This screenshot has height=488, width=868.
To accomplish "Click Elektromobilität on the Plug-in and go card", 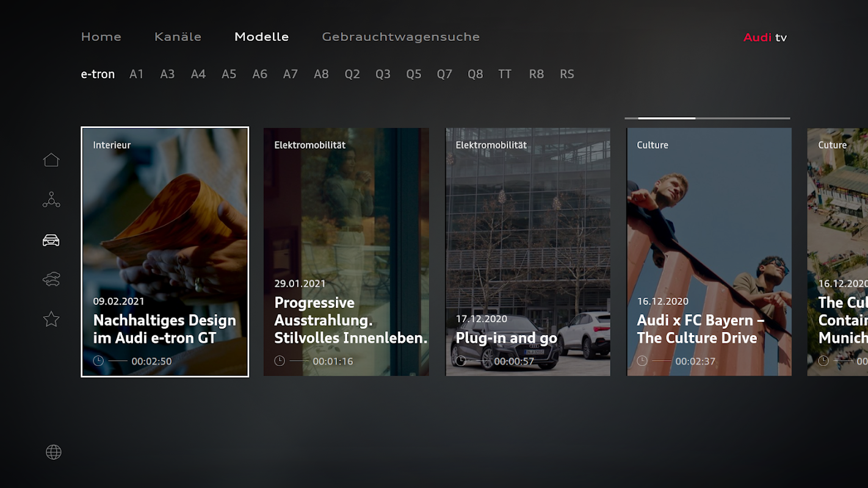I will 491,145.
